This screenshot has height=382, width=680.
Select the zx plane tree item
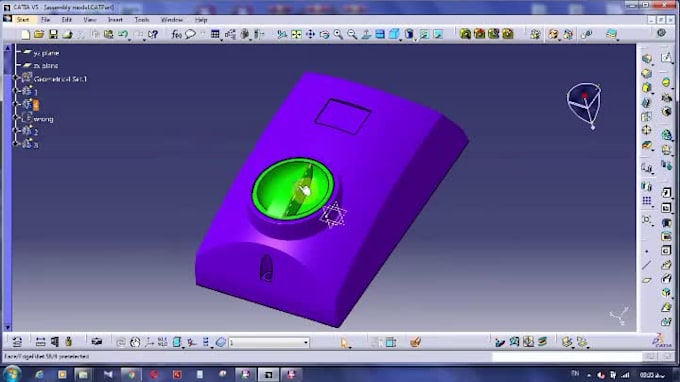pyautogui.click(x=46, y=66)
